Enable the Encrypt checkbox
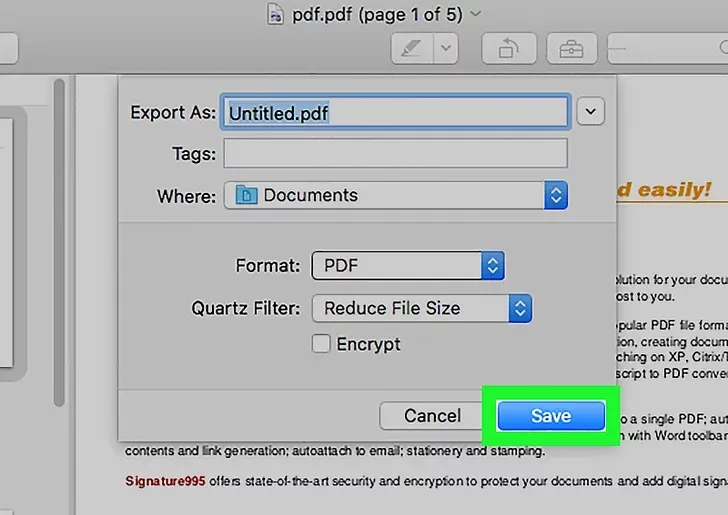 point(321,344)
